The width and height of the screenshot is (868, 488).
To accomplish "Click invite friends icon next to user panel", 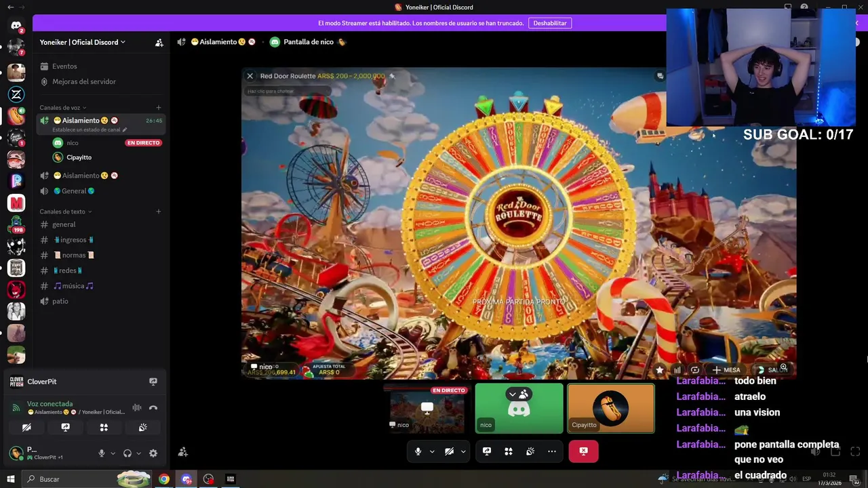I will (182, 452).
